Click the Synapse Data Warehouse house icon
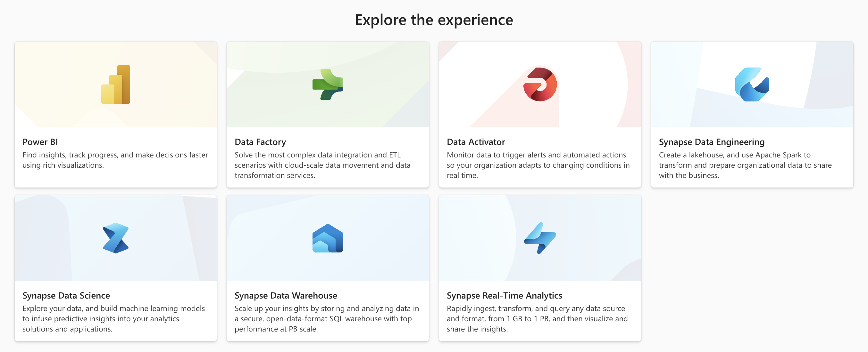The width and height of the screenshot is (868, 352). [328, 238]
